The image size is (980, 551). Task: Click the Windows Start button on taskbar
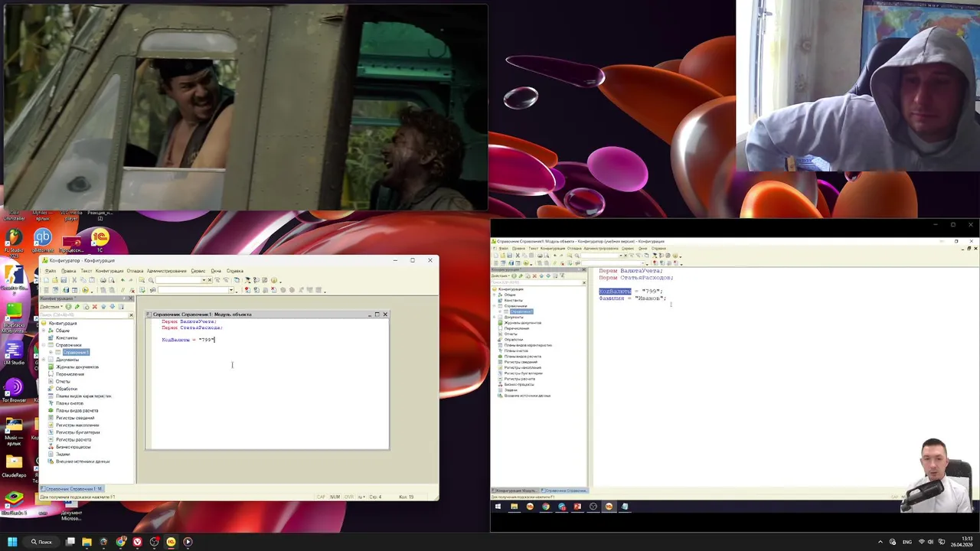(12, 542)
